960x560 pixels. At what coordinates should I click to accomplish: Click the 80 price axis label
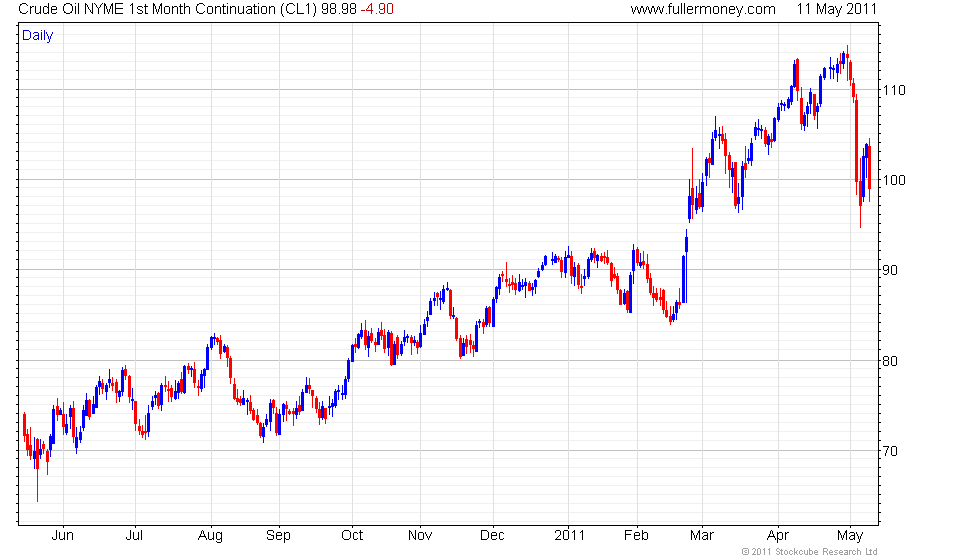[891, 361]
